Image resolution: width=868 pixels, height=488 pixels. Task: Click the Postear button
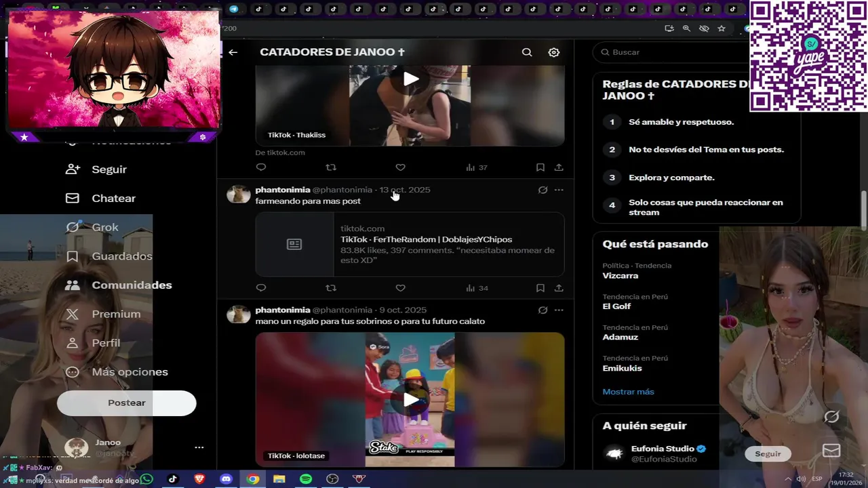[x=127, y=403]
